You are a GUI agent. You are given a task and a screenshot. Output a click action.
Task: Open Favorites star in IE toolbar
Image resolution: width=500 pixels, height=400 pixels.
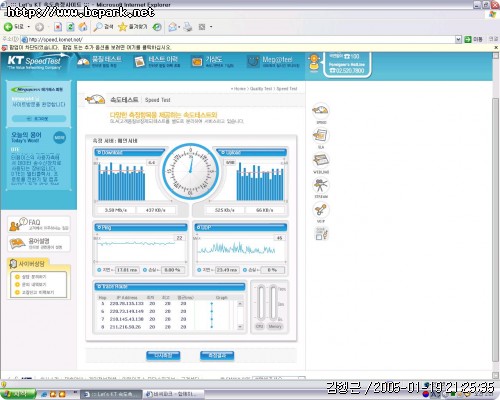pyautogui.click(x=132, y=27)
